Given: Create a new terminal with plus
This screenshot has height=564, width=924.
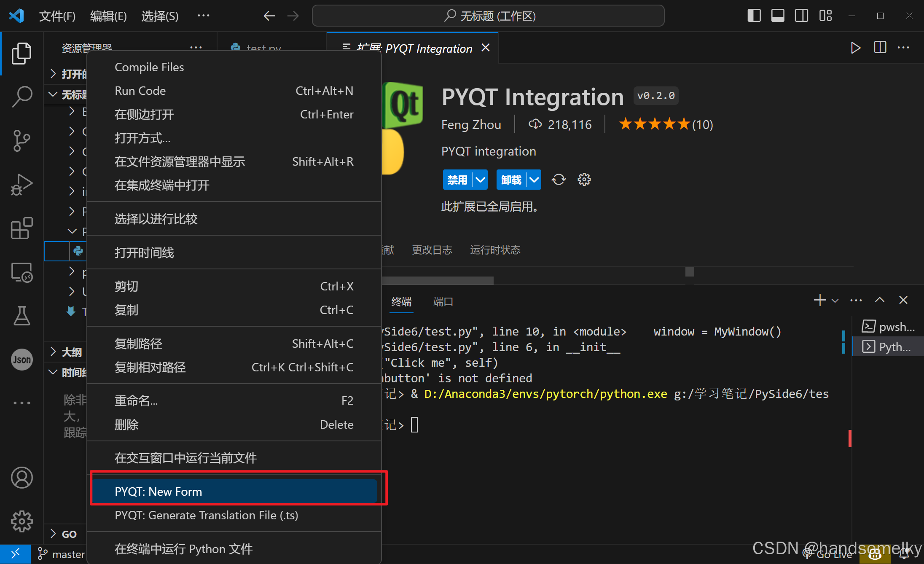Looking at the screenshot, I should click(819, 300).
